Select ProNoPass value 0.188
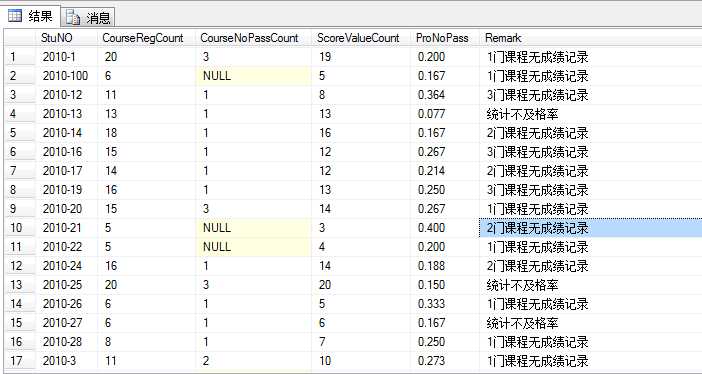 click(x=445, y=266)
